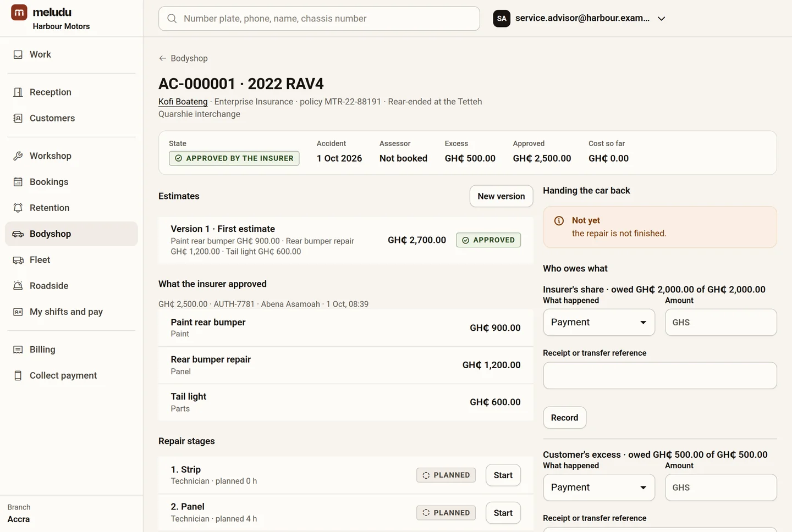Viewport: 792px width, 532px height.
Task: Click the Accra branch label
Action: (19, 519)
